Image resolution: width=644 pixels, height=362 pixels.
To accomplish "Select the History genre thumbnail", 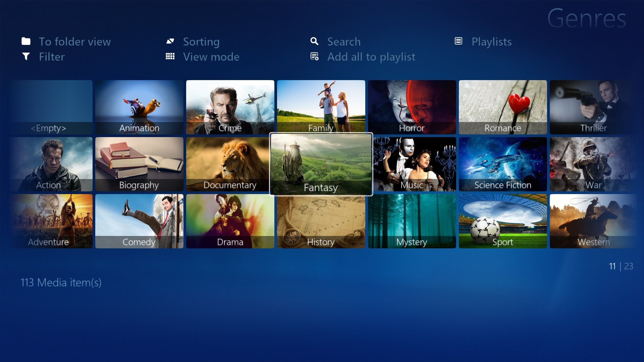I will click(321, 222).
